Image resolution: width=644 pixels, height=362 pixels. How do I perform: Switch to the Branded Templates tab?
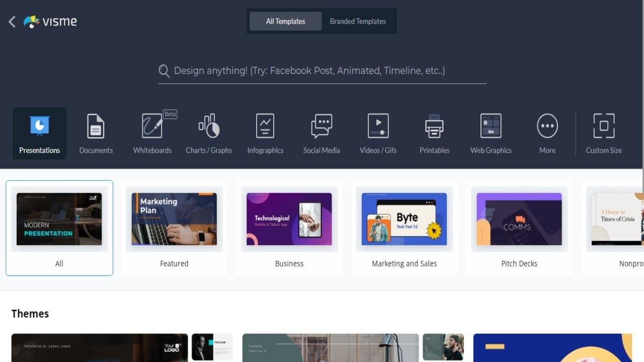358,21
